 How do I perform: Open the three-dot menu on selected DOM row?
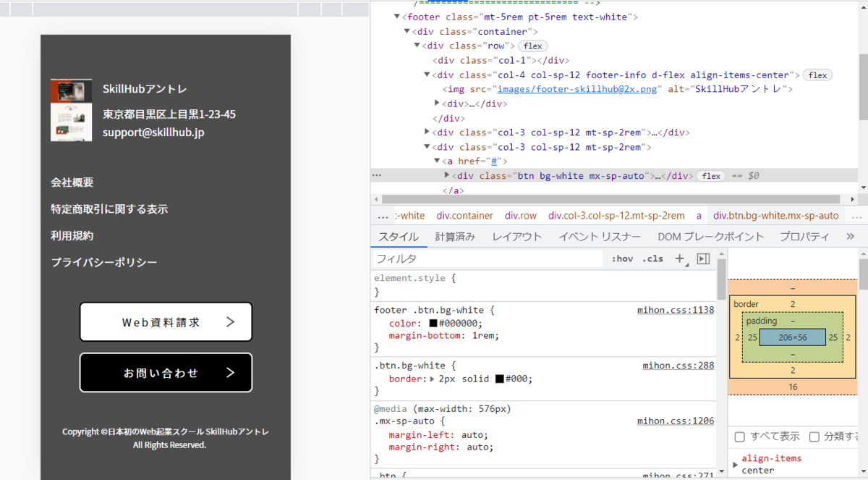click(376, 176)
